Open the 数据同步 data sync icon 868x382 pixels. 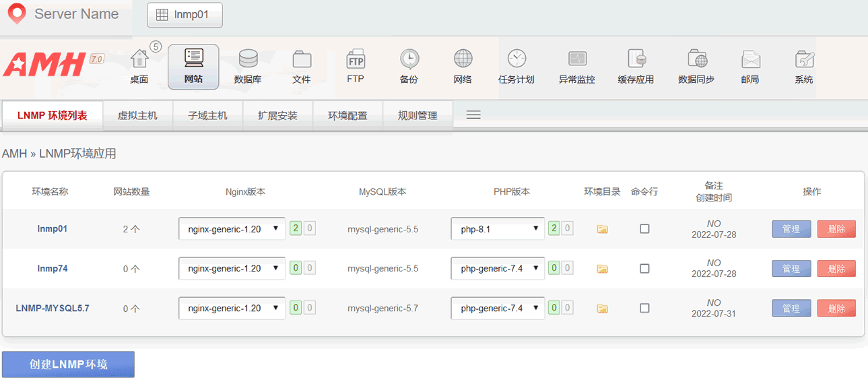696,67
